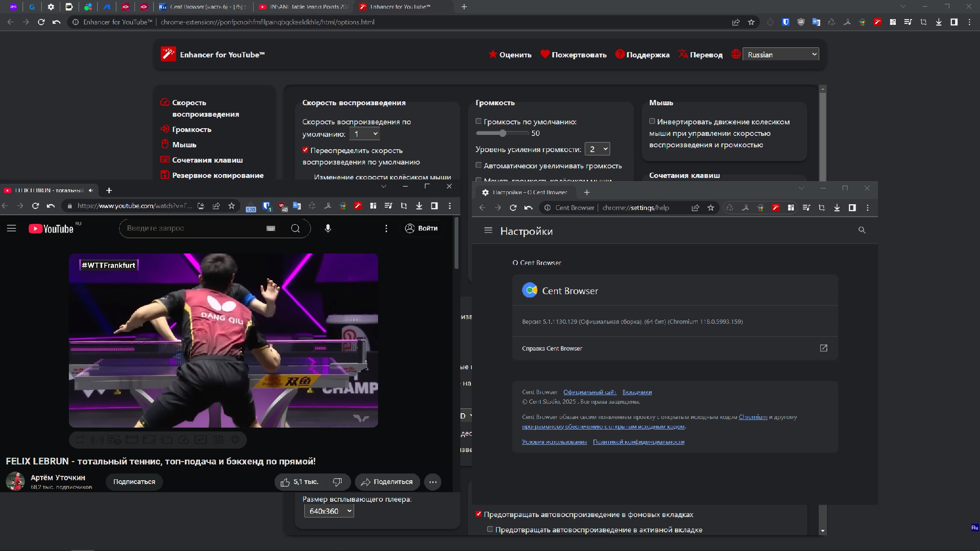Image resolution: width=980 pixels, height=551 pixels.
Task: Like the FELIX LEBRUN video
Action: (x=300, y=482)
